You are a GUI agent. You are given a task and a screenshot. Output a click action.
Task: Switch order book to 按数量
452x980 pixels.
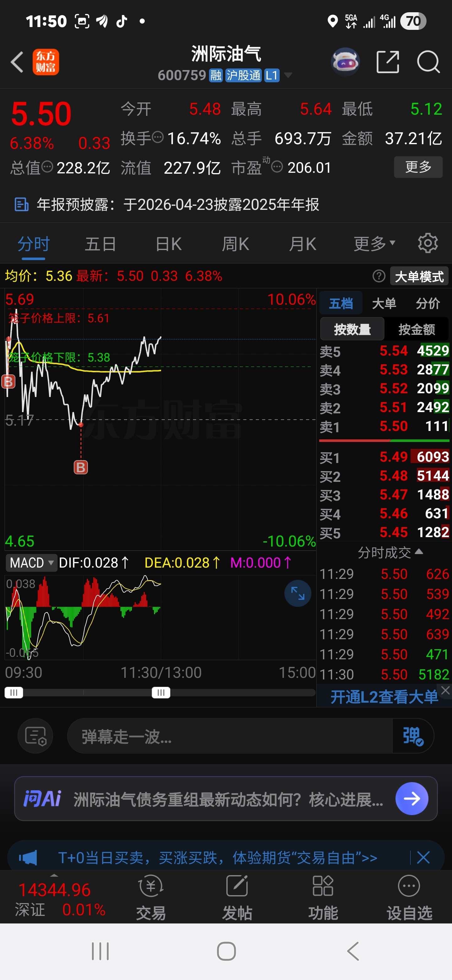click(x=352, y=329)
